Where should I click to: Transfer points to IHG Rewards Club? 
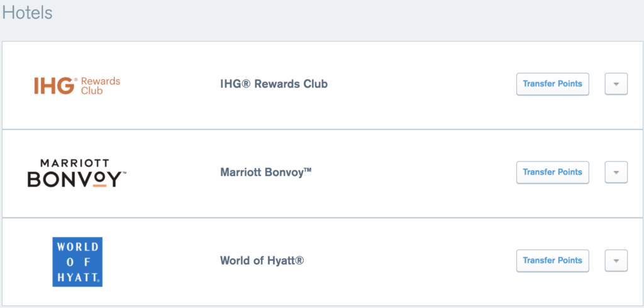pos(552,84)
